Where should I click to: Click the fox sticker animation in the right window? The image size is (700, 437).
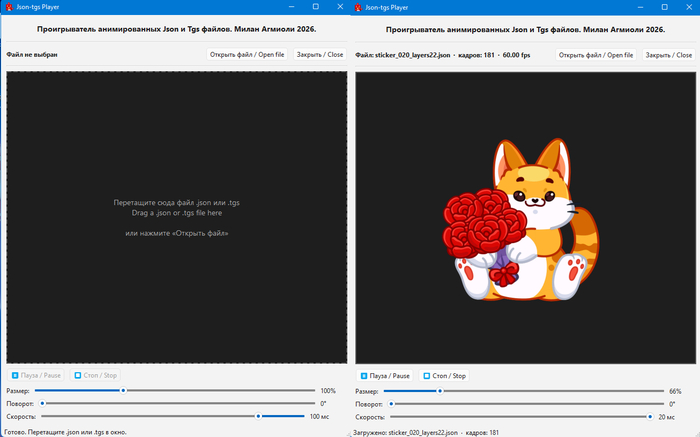[521, 220]
